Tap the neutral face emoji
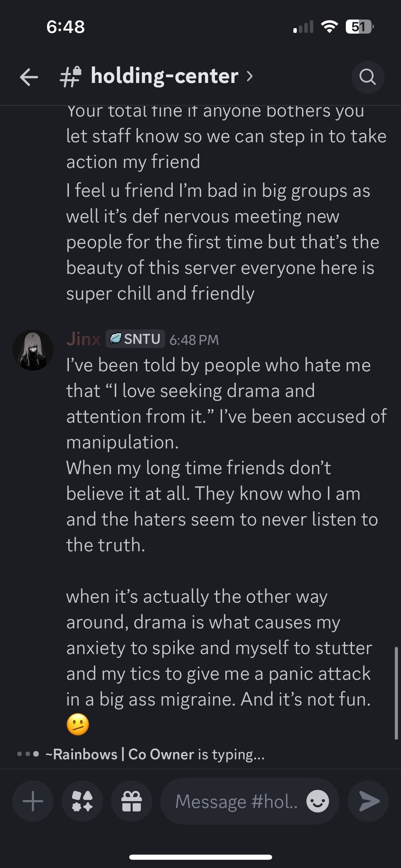Viewport: 401px width, 868px height. [78, 724]
